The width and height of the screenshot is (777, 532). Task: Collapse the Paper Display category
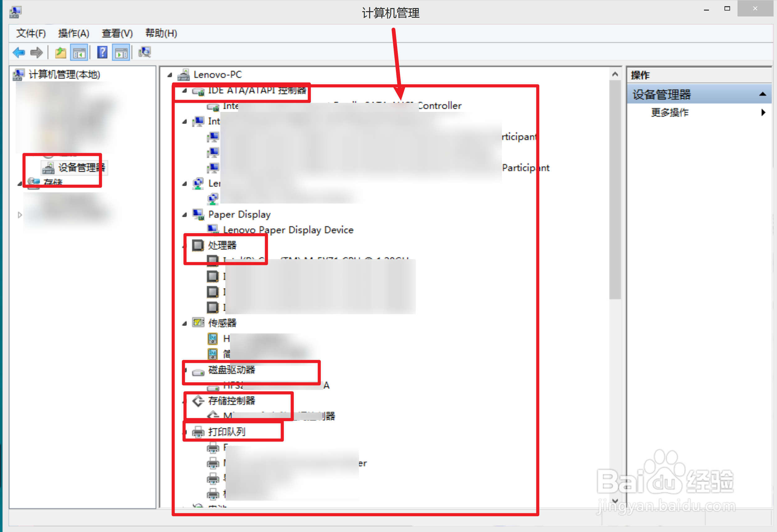click(x=185, y=215)
